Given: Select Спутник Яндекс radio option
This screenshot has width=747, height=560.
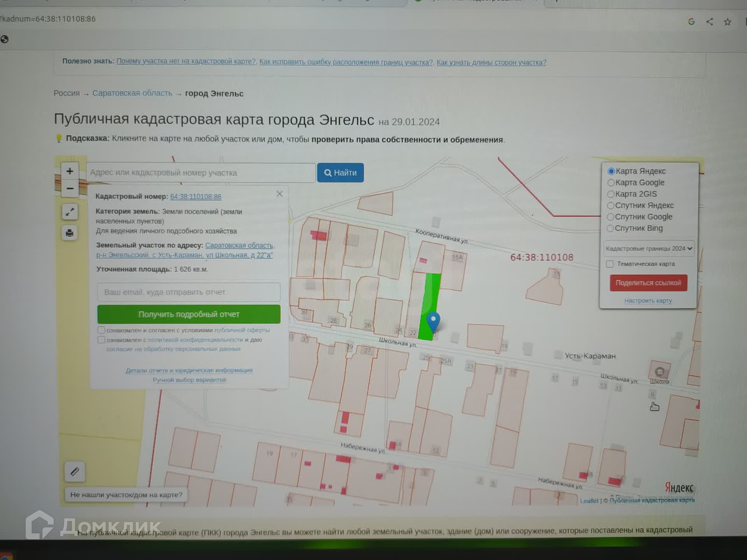Looking at the screenshot, I should (610, 205).
